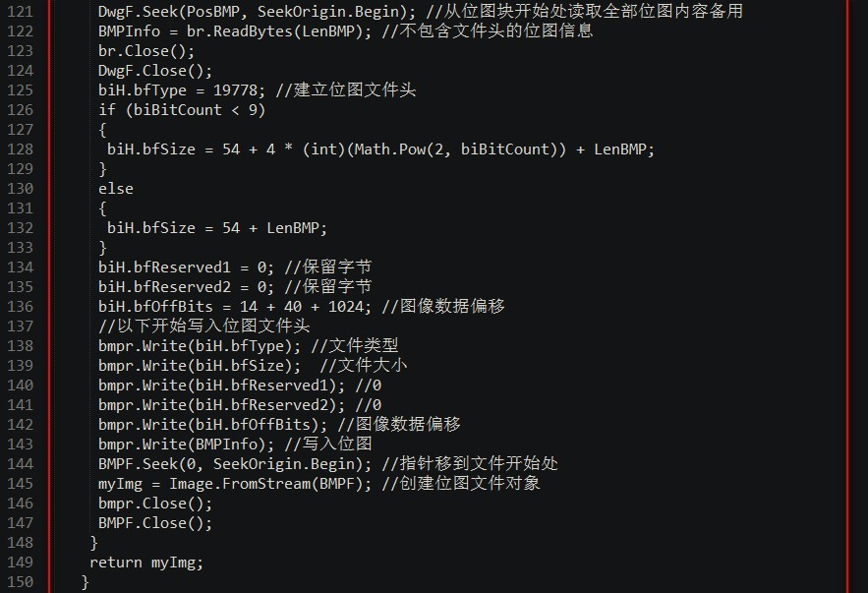Click 'BMPF.Close();' on line 147
Screen dimensions: 868x593
(x=154, y=523)
